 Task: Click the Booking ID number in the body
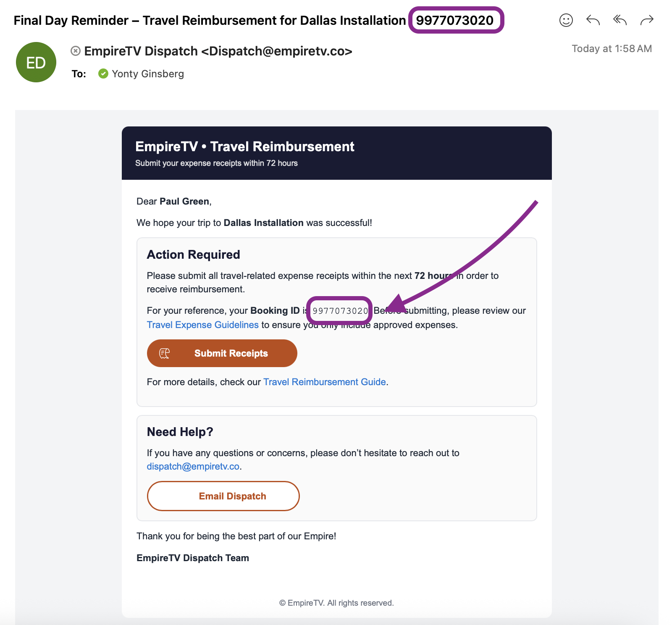coord(340,311)
